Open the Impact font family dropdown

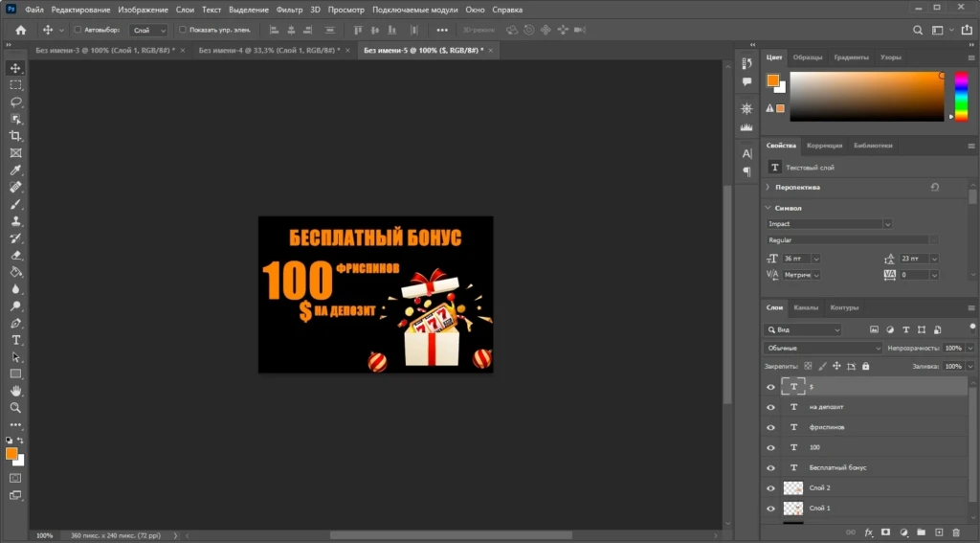point(887,224)
